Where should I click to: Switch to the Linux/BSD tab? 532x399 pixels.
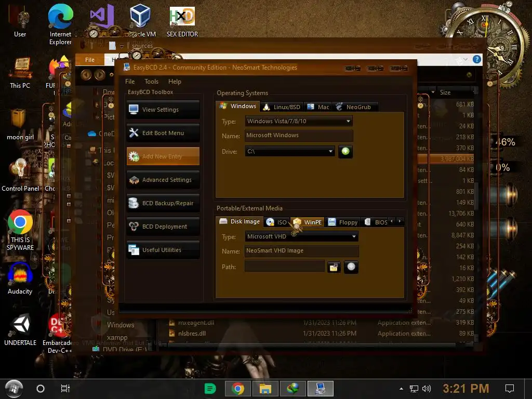pos(282,107)
